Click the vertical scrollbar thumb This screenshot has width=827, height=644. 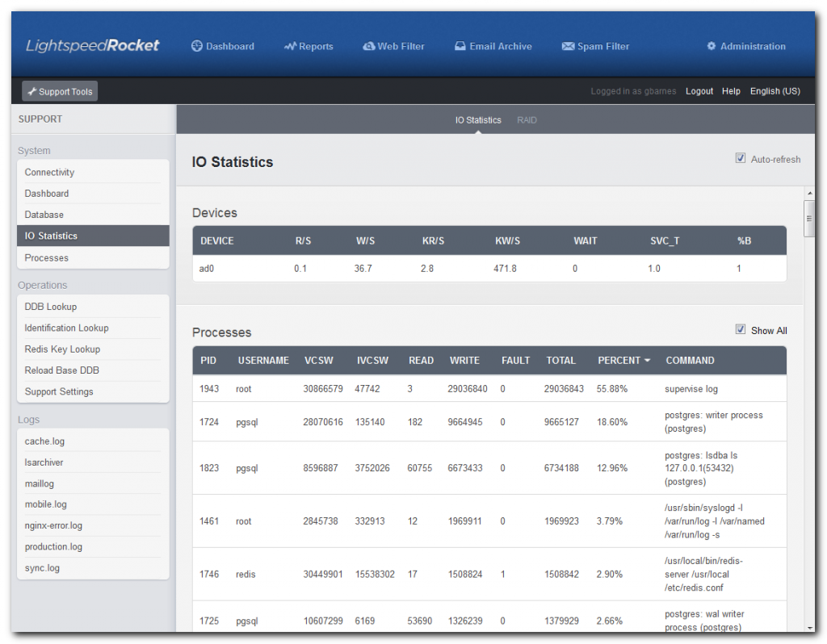click(809, 218)
